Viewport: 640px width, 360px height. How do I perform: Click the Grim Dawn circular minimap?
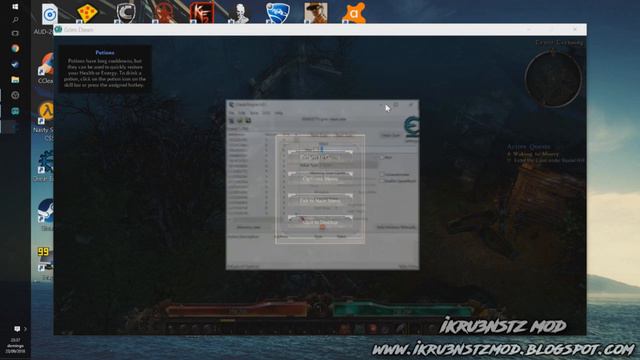click(553, 78)
